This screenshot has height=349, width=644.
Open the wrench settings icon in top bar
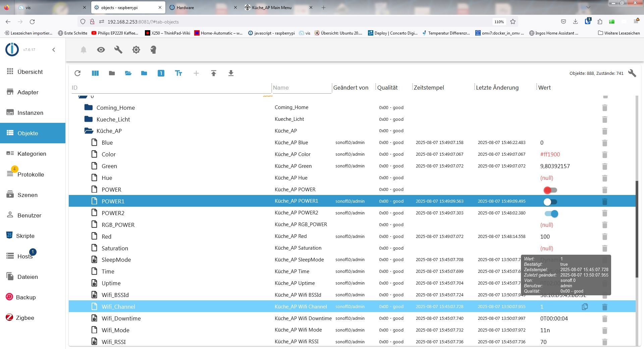118,50
